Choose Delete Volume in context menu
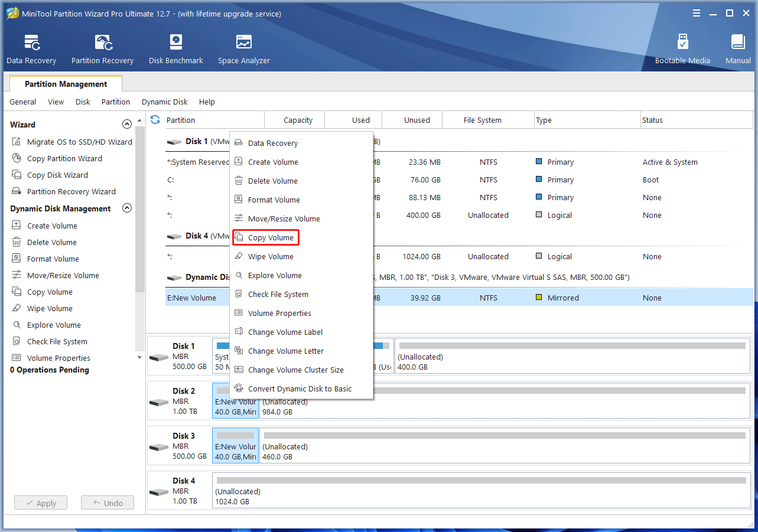The height and width of the screenshot is (532, 758). point(301,181)
